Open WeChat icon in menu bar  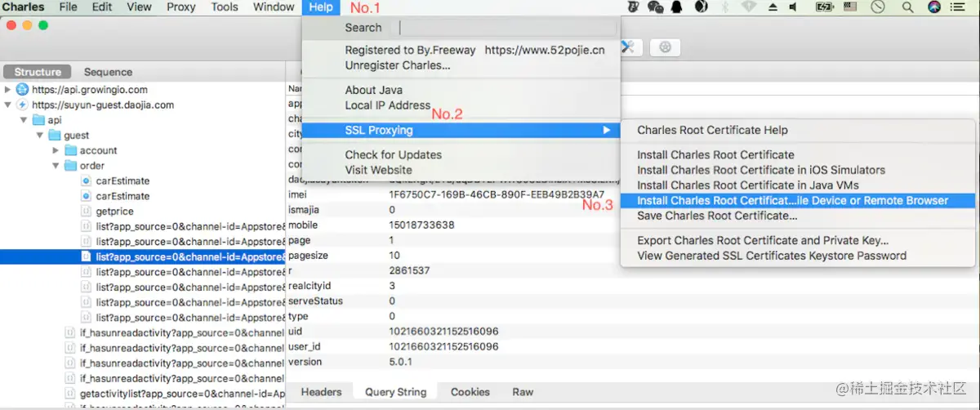click(x=655, y=7)
